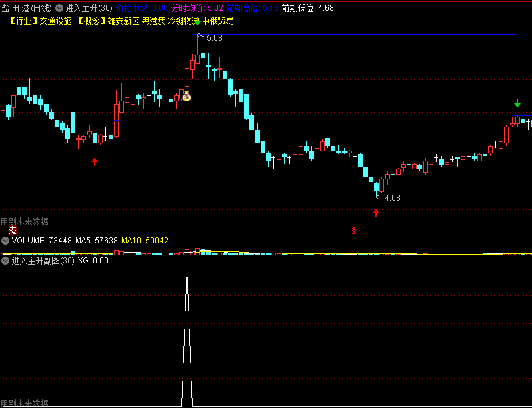Click the red up arrow below the 4.68 low
This screenshot has width=532, height=408.
[376, 213]
